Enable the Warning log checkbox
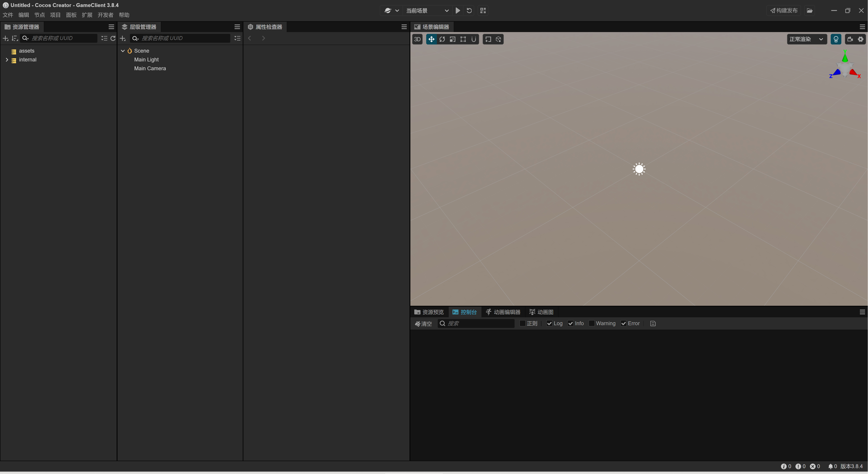Viewport: 868px width, 474px height. (x=591, y=323)
